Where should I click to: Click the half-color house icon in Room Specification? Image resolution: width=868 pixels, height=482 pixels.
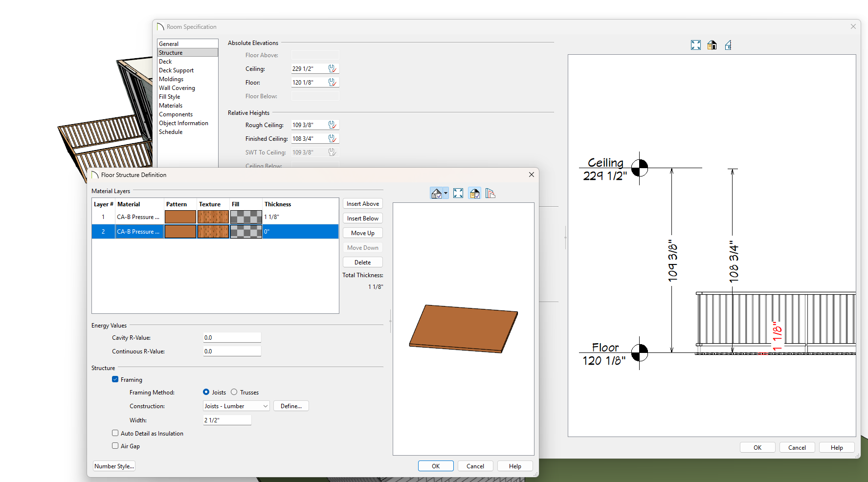point(712,45)
